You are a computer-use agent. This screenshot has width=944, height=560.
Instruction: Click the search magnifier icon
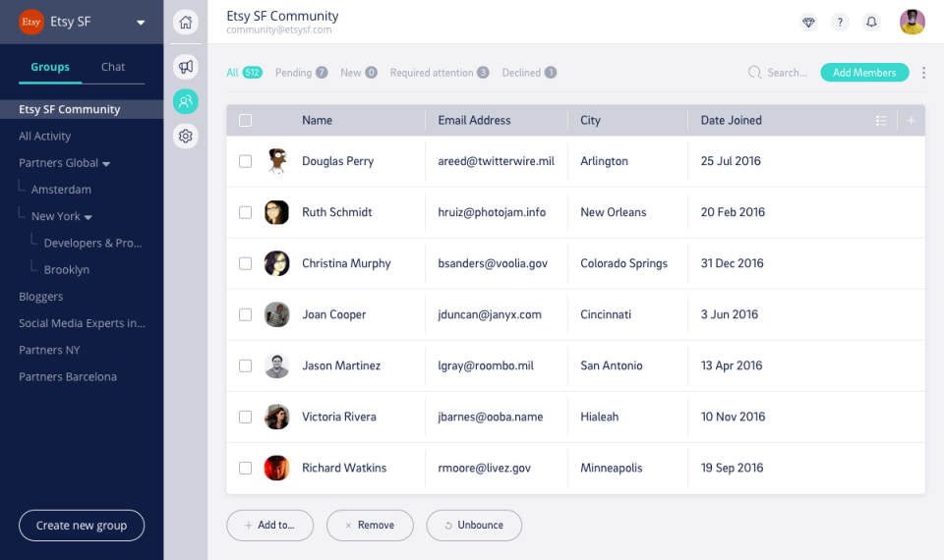click(754, 72)
